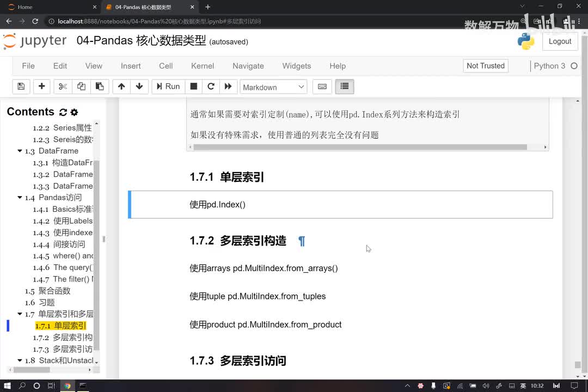Click the Jupyter logo
The image size is (588, 392).
(x=35, y=41)
